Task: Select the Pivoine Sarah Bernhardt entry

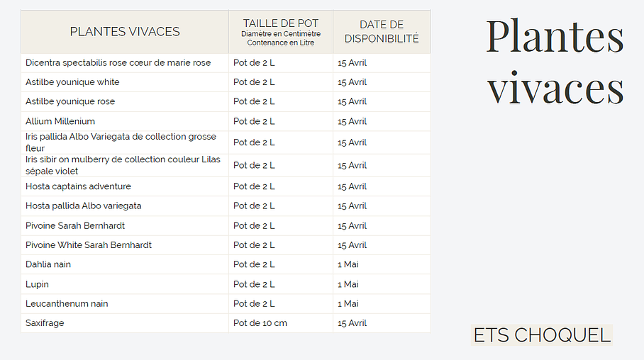Action: coord(75,225)
